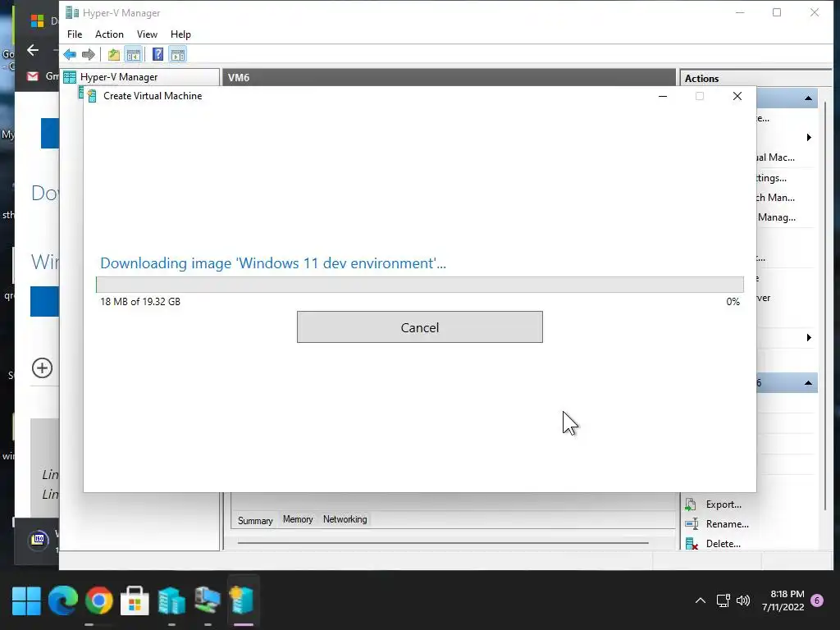This screenshot has height=630, width=840.
Task: Click the VM6 details pane header
Action: [x=449, y=77]
